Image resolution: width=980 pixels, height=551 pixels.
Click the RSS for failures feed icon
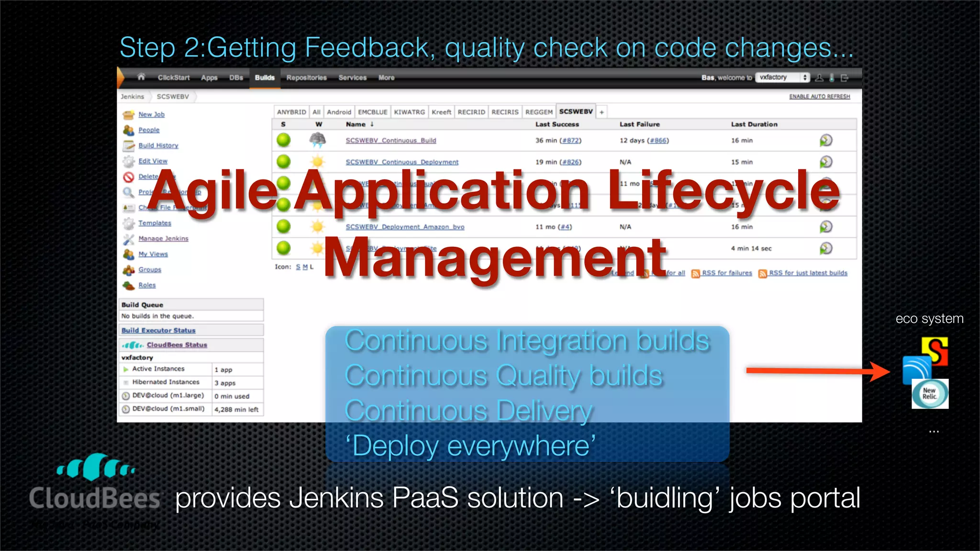(696, 274)
